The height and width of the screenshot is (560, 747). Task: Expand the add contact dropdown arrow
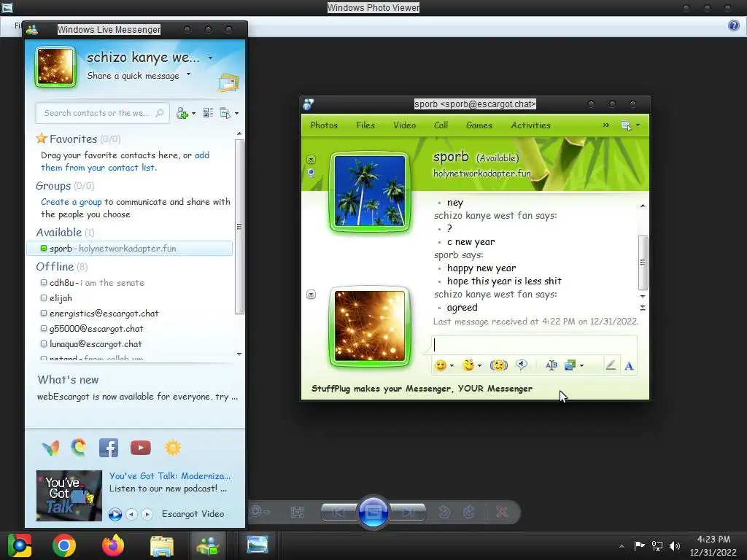pos(193,113)
